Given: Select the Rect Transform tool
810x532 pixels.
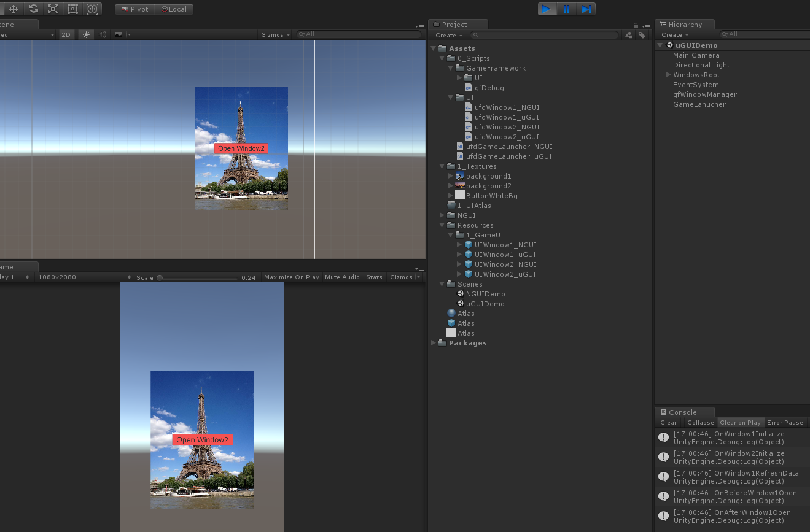Looking at the screenshot, I should [72, 9].
